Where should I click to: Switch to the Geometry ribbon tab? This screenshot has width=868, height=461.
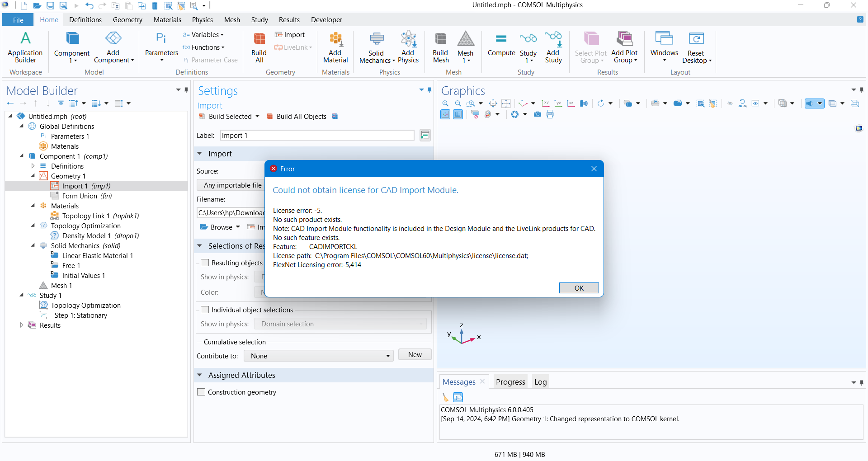coord(127,20)
